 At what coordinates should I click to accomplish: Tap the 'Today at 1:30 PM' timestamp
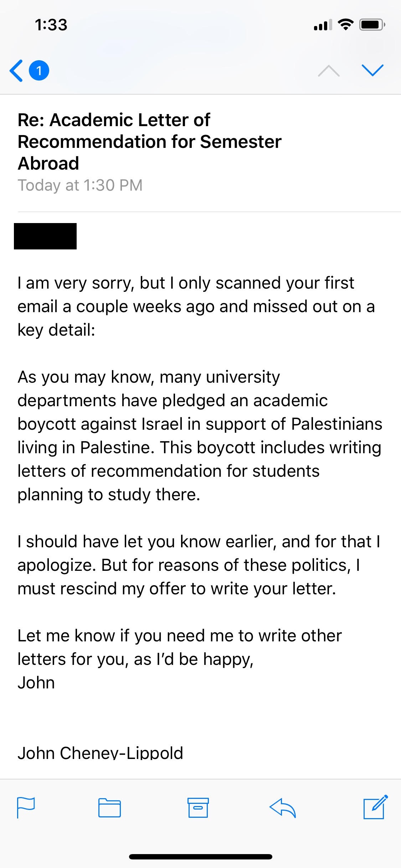pyautogui.click(x=80, y=185)
